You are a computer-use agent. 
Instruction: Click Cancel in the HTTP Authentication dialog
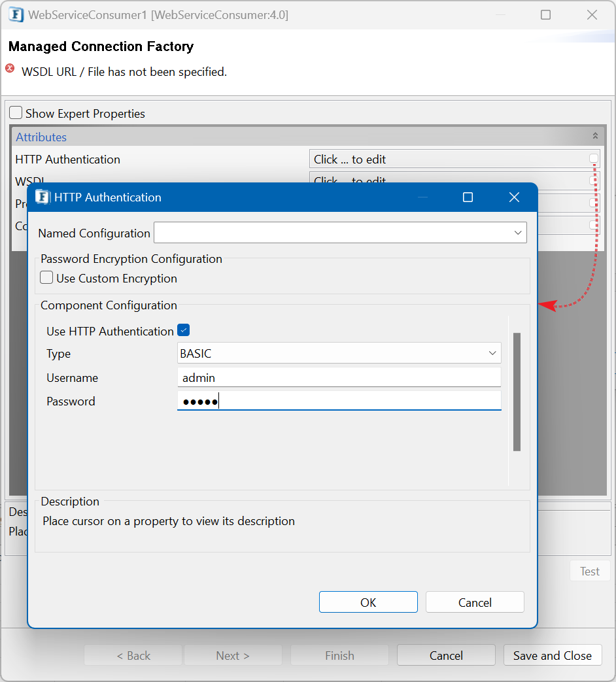click(475, 602)
